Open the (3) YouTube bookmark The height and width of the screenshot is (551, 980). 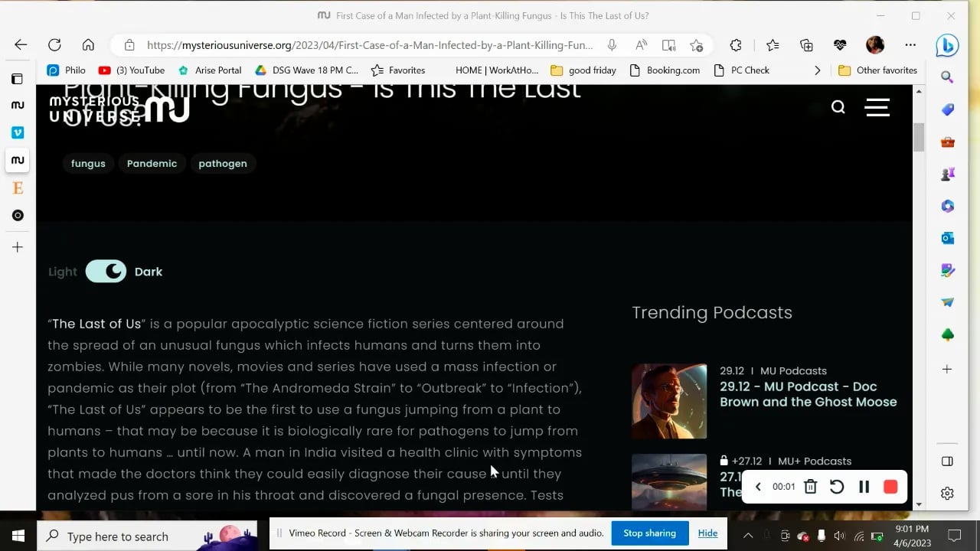(132, 70)
